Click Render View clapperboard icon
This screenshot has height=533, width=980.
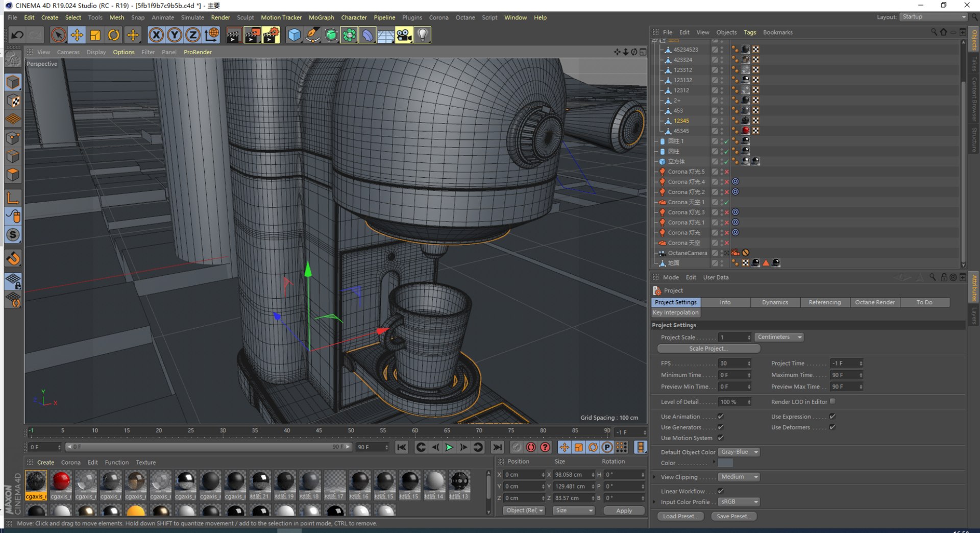(x=234, y=35)
